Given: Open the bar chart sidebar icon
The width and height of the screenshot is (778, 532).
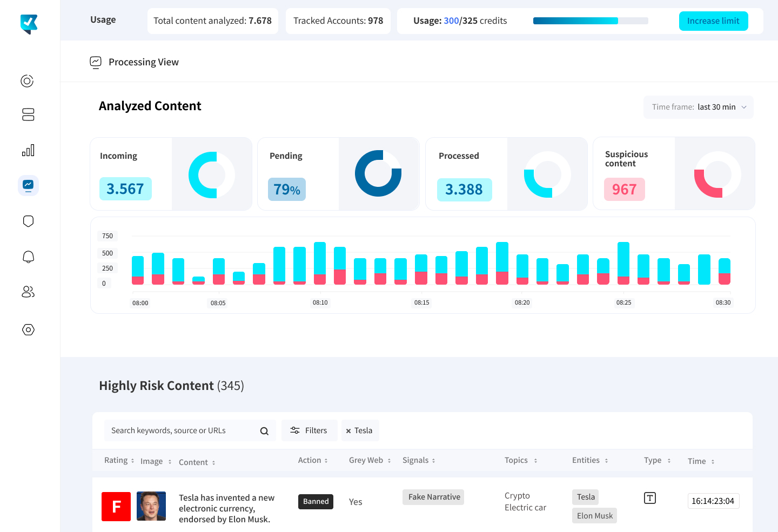Looking at the screenshot, I should click(x=28, y=150).
